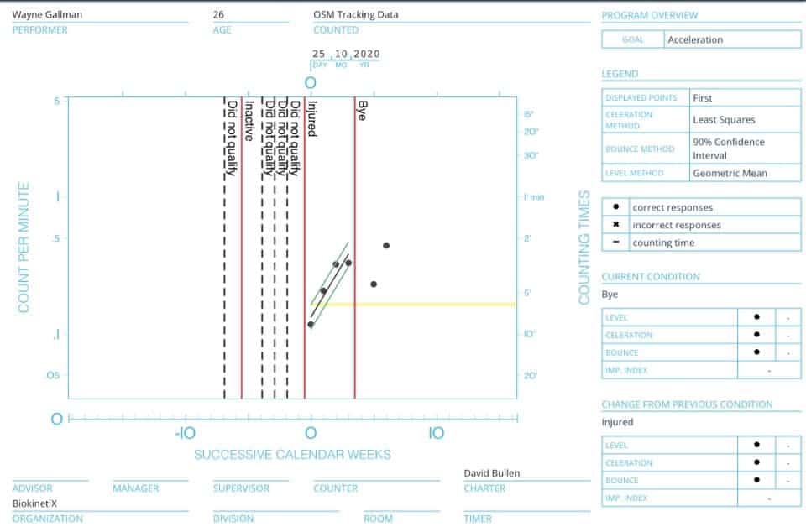Click the 'Injured' phase change line label
This screenshot has height=532, width=806.
[311, 119]
